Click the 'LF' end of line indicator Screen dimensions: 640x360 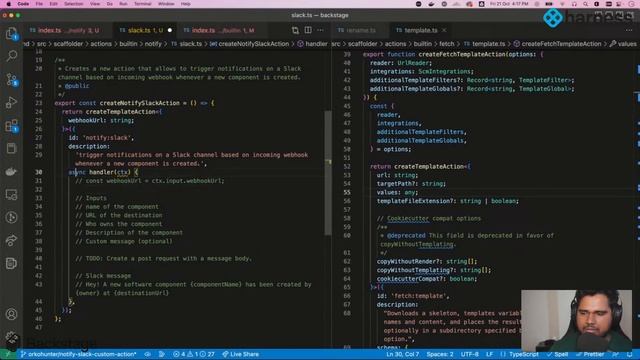coord(489,354)
